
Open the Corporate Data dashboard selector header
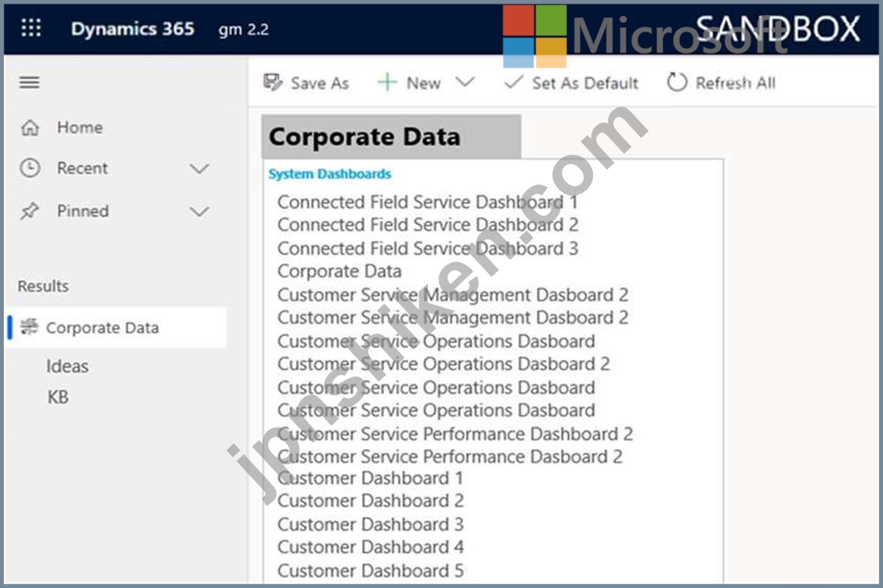[x=392, y=137]
